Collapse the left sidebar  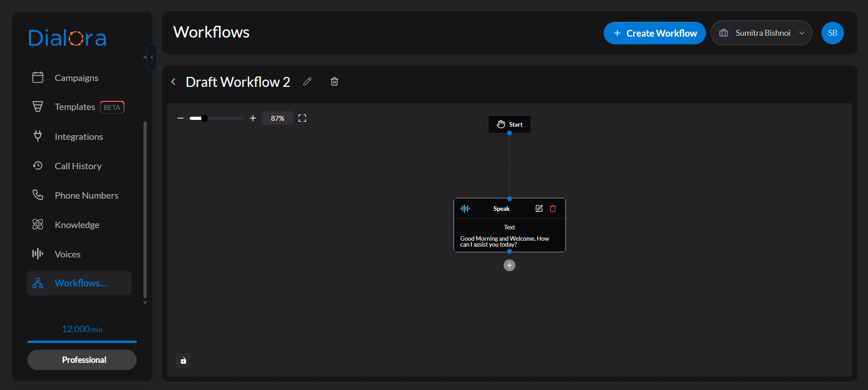click(x=152, y=57)
